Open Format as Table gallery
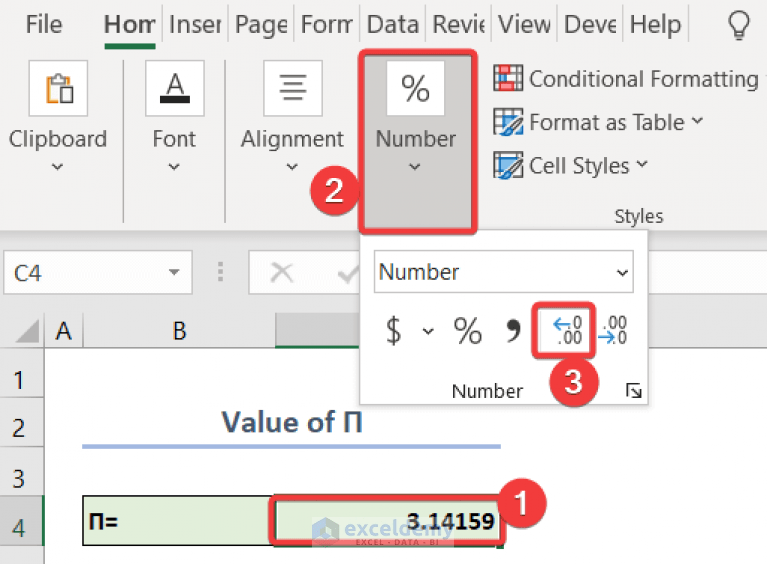Screen dimensions: 767x564 (615, 122)
